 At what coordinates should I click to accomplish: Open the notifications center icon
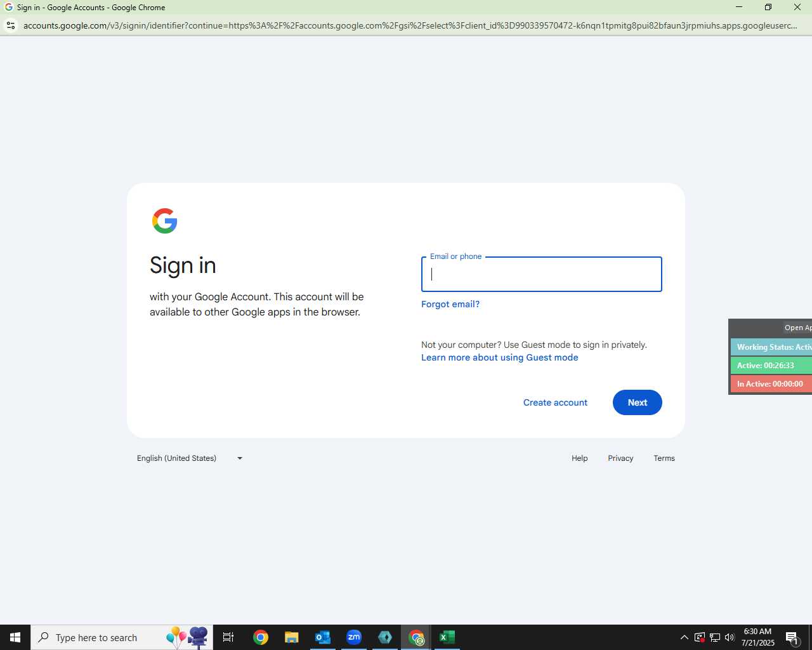pyautogui.click(x=792, y=637)
